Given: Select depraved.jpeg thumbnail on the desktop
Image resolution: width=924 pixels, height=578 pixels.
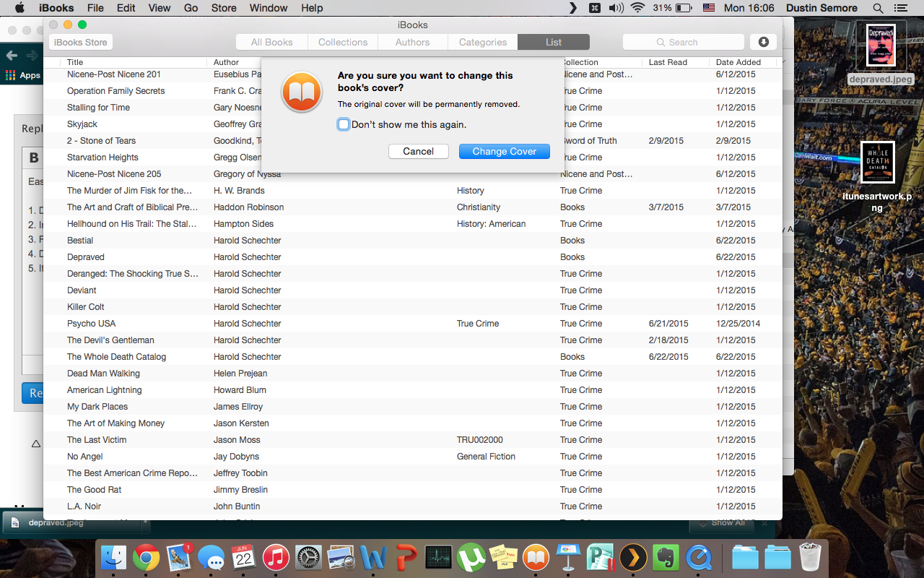Looking at the screenshot, I should pyautogui.click(x=881, y=46).
